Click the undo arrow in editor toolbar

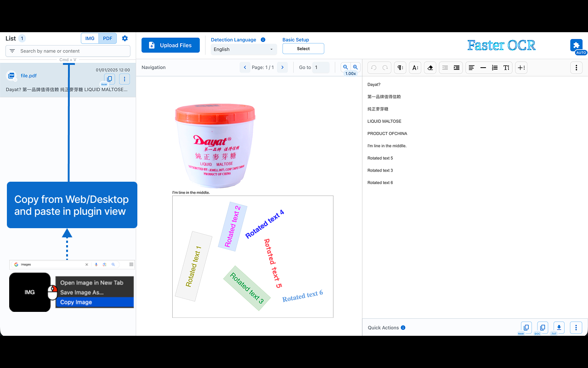coord(373,68)
